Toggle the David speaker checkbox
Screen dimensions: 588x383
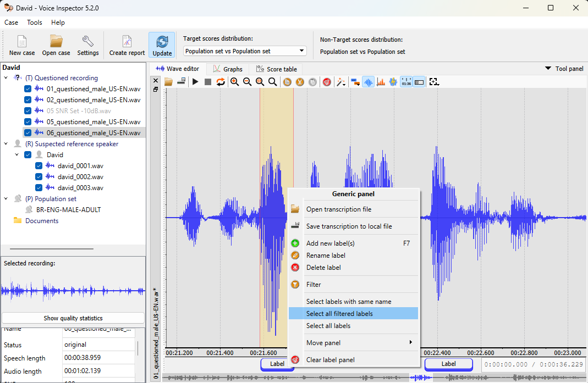pyautogui.click(x=28, y=155)
